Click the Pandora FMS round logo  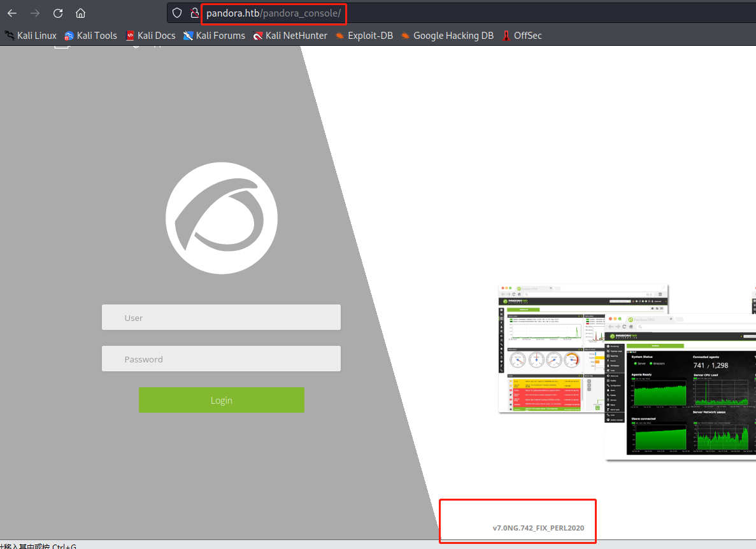coord(222,218)
